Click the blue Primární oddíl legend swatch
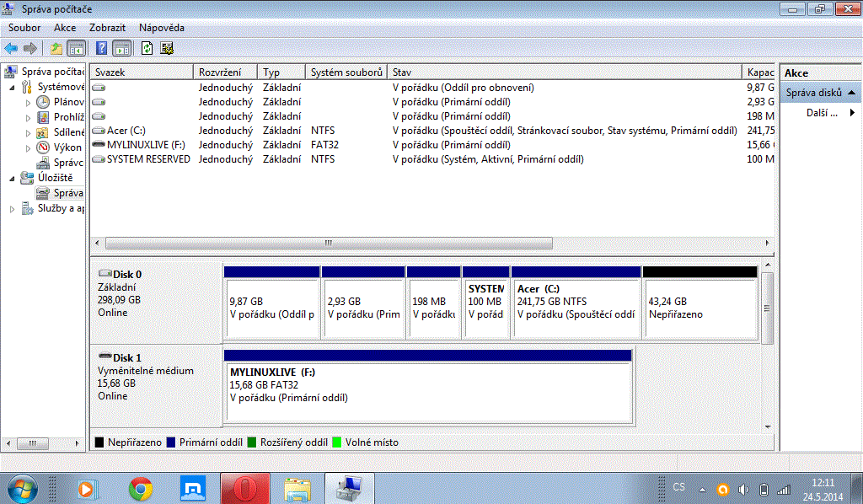The width and height of the screenshot is (863, 504). pyautogui.click(x=170, y=442)
